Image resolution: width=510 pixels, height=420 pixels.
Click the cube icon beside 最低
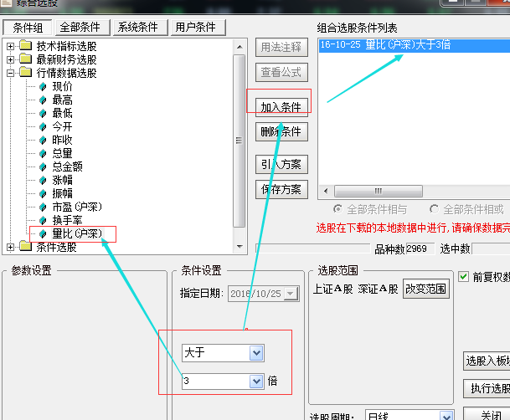[43, 113]
